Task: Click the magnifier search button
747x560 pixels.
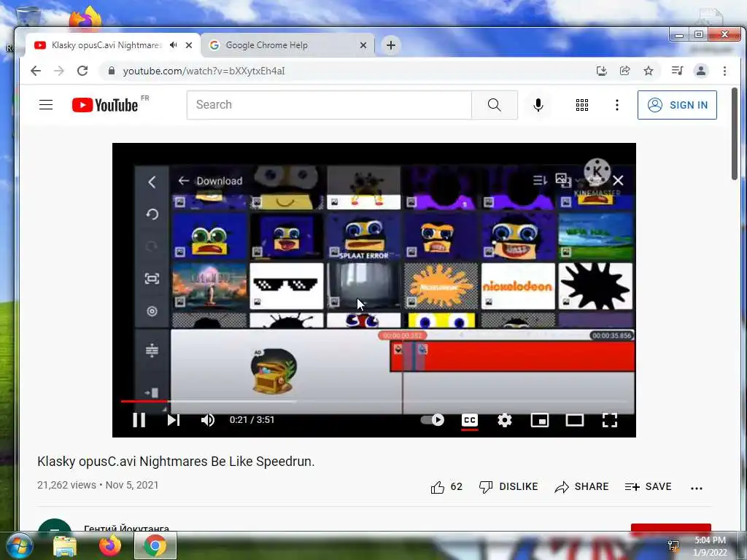Action: coord(495,105)
